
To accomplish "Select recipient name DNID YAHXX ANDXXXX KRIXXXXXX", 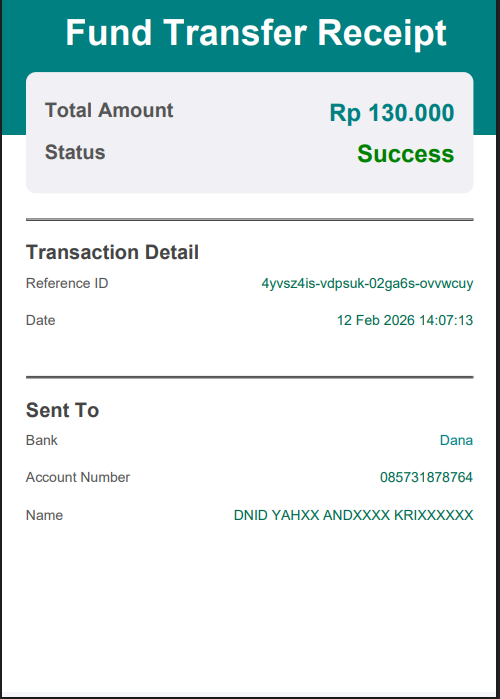I will (353, 515).
